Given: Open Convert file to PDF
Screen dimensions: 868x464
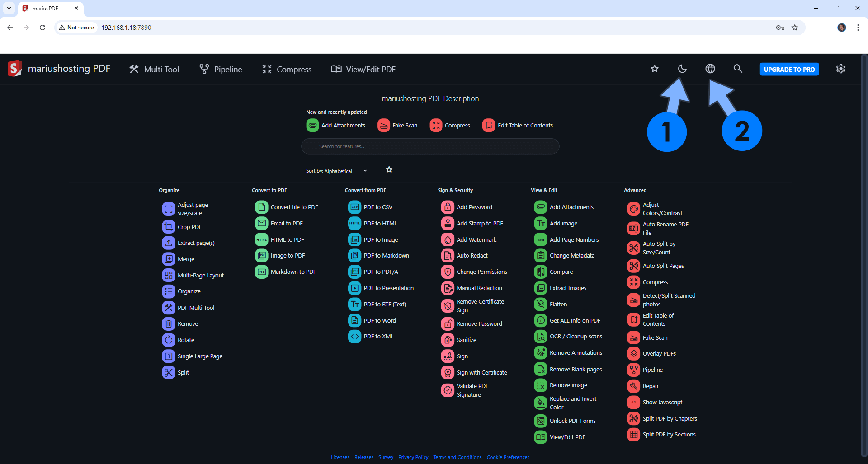Looking at the screenshot, I should [x=287, y=207].
